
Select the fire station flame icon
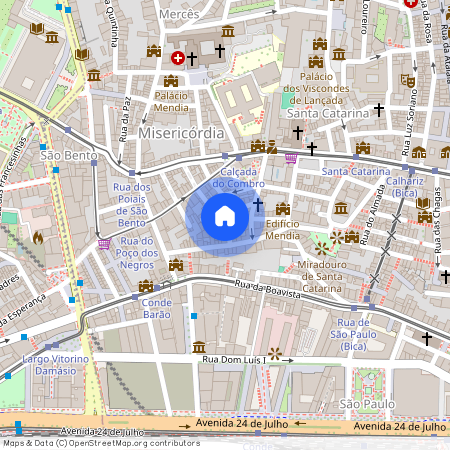(38, 238)
